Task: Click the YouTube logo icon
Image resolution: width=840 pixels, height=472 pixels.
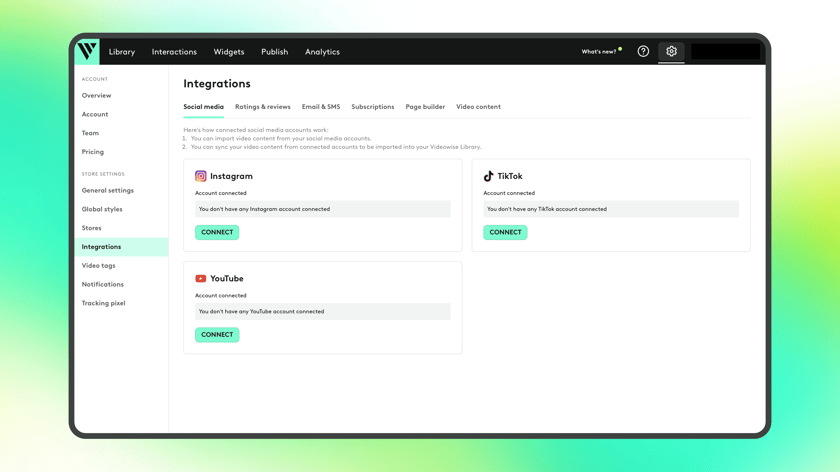Action: [201, 279]
